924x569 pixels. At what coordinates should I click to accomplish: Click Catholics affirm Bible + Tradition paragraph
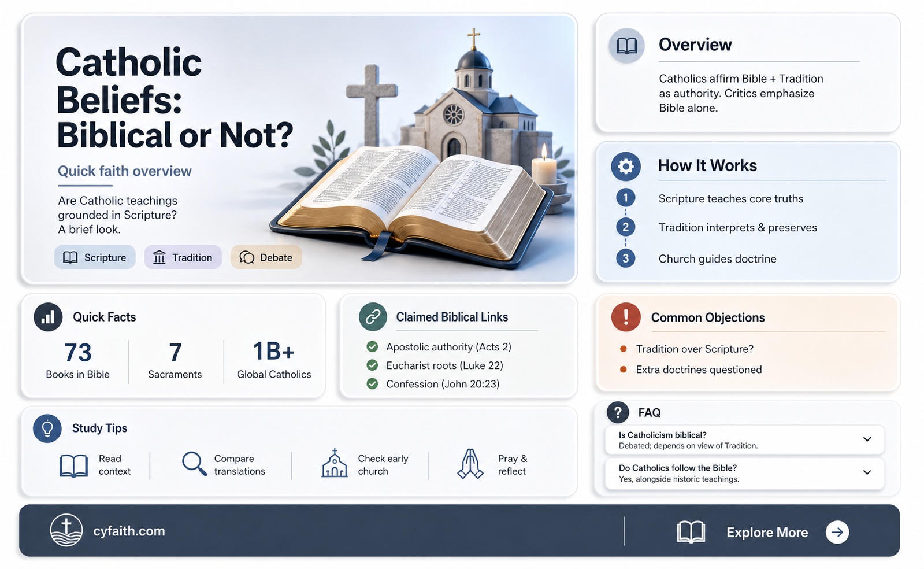(741, 93)
